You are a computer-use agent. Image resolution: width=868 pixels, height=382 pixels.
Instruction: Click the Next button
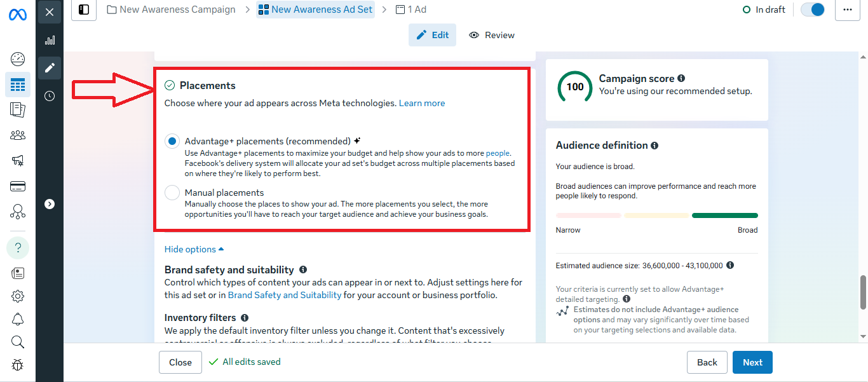click(x=752, y=362)
